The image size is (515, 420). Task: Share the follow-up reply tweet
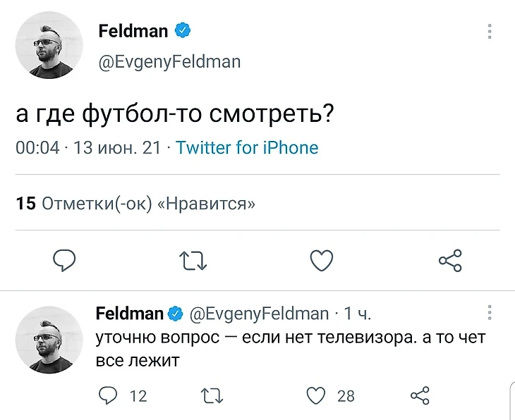[x=420, y=396]
